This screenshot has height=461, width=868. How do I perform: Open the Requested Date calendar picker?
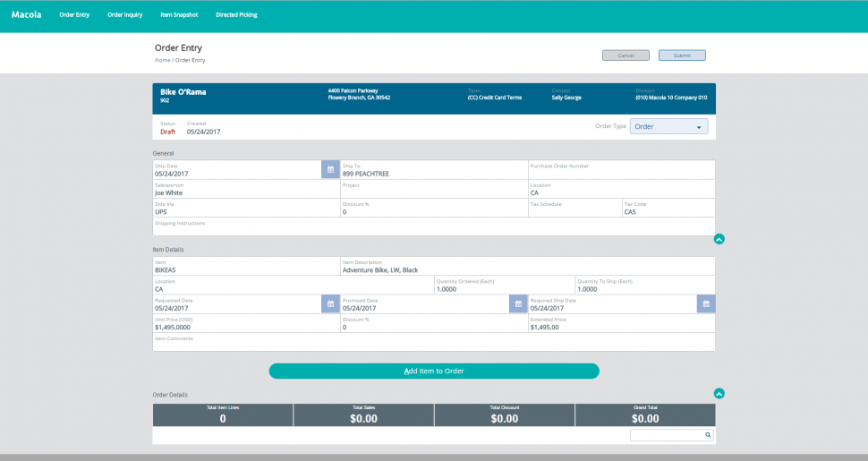tap(330, 304)
